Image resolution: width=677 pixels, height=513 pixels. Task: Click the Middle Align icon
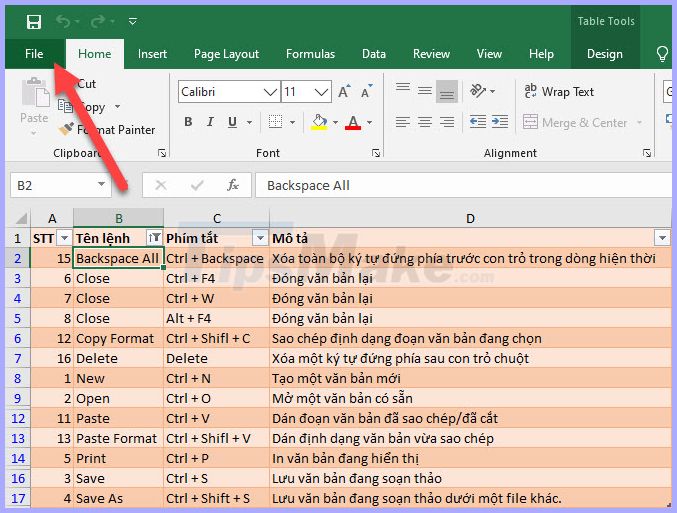point(425,91)
